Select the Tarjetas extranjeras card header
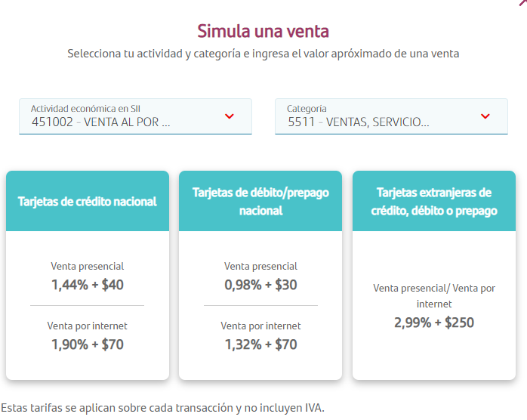The image size is (527, 420). coord(434,201)
